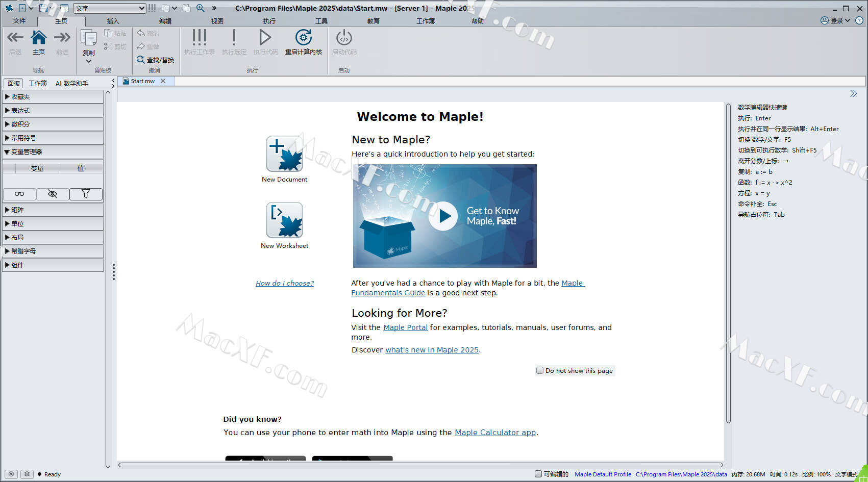The width and height of the screenshot is (868, 482).
Task: Switch to the 插入 ribbon tab
Action: click(113, 21)
